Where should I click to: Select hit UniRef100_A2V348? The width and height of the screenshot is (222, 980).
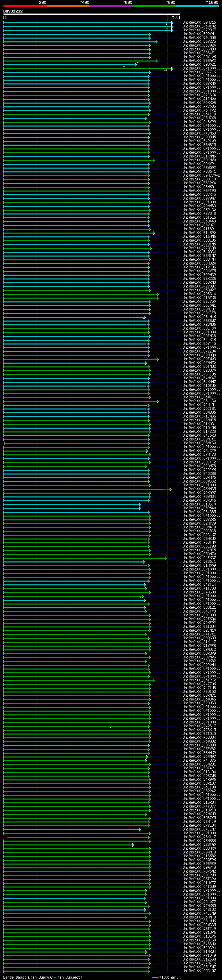tap(199, 214)
